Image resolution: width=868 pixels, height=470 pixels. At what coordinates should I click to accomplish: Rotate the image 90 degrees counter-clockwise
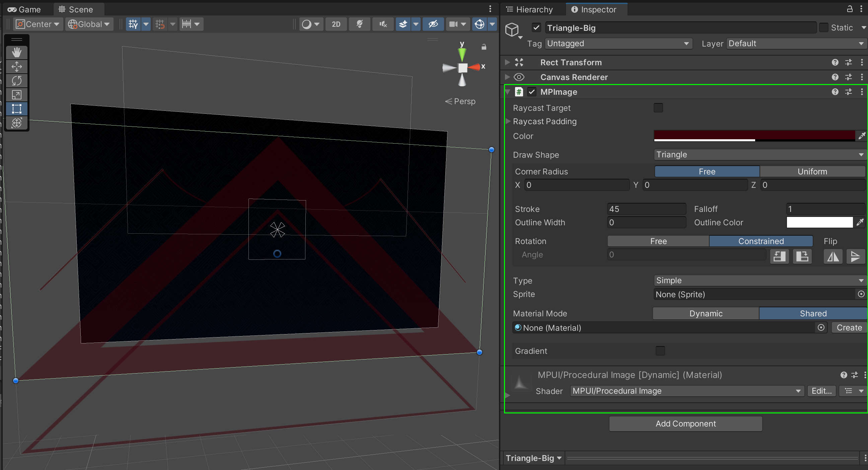coord(779,256)
